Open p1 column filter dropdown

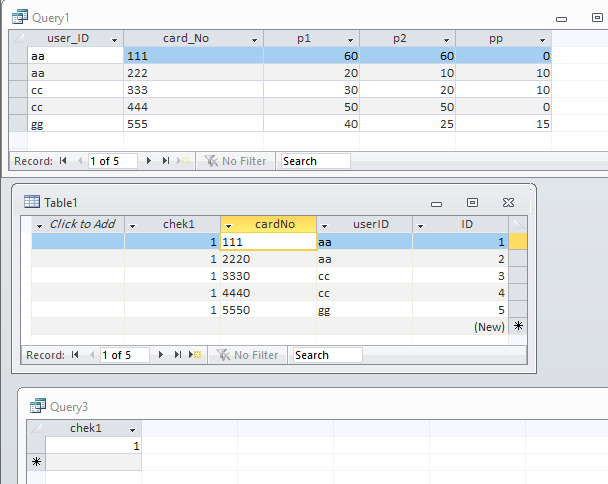point(351,40)
